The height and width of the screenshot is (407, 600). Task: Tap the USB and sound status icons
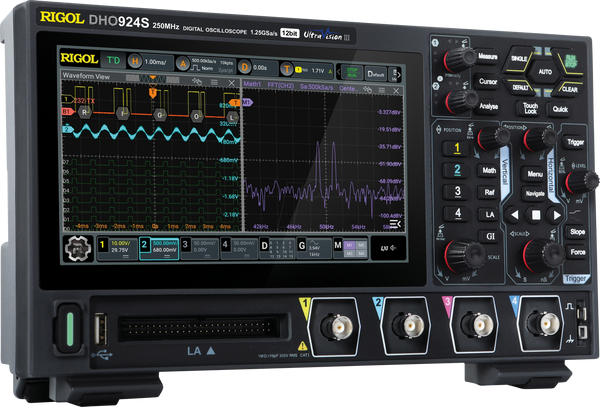point(388,248)
